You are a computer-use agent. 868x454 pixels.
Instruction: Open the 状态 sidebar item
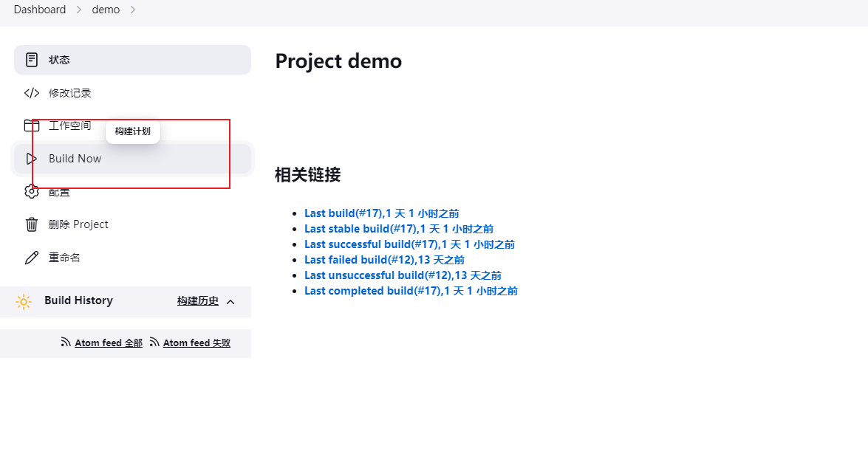coord(132,60)
